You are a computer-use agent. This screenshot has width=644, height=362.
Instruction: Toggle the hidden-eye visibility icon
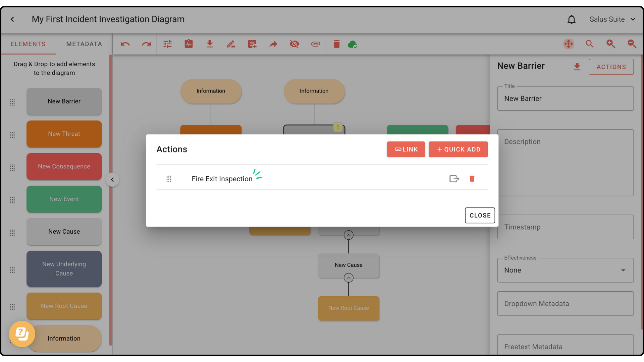pyautogui.click(x=294, y=44)
